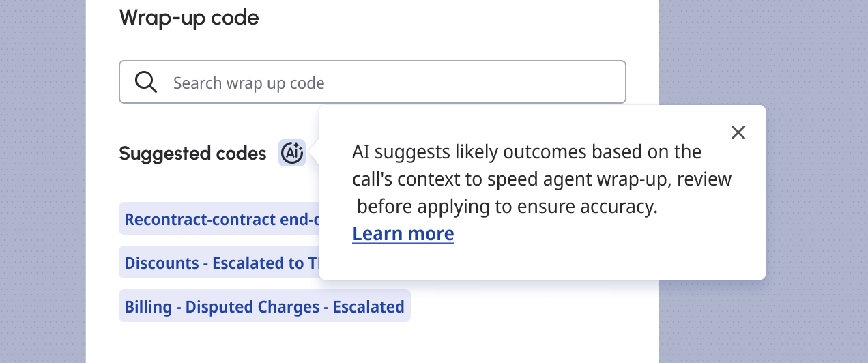Apply Billing - Disputed Charges - Escalated code
868x363 pixels.
[x=264, y=306]
